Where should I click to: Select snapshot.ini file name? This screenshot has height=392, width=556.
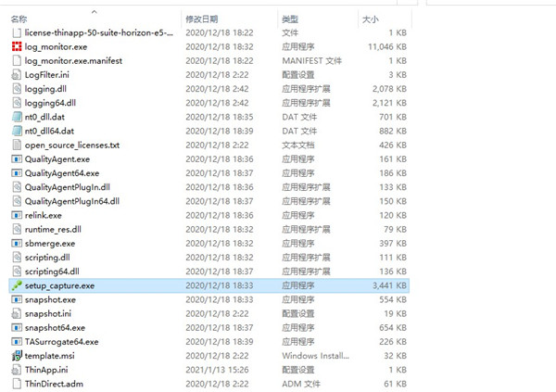pyautogui.click(x=48, y=313)
